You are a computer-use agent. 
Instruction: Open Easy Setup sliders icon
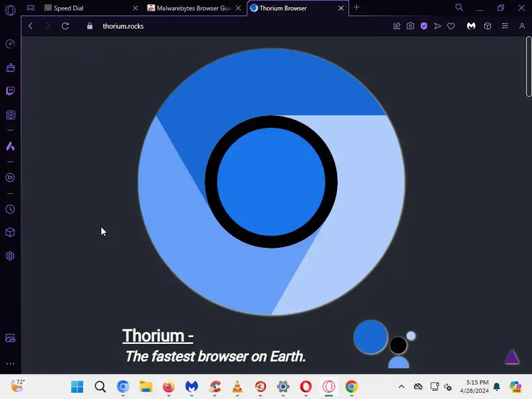pos(505,26)
